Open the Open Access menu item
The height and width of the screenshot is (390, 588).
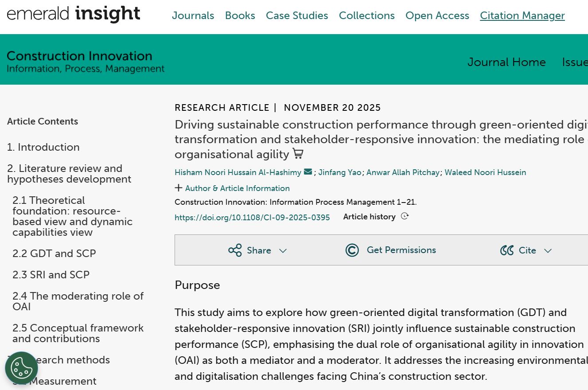(437, 16)
